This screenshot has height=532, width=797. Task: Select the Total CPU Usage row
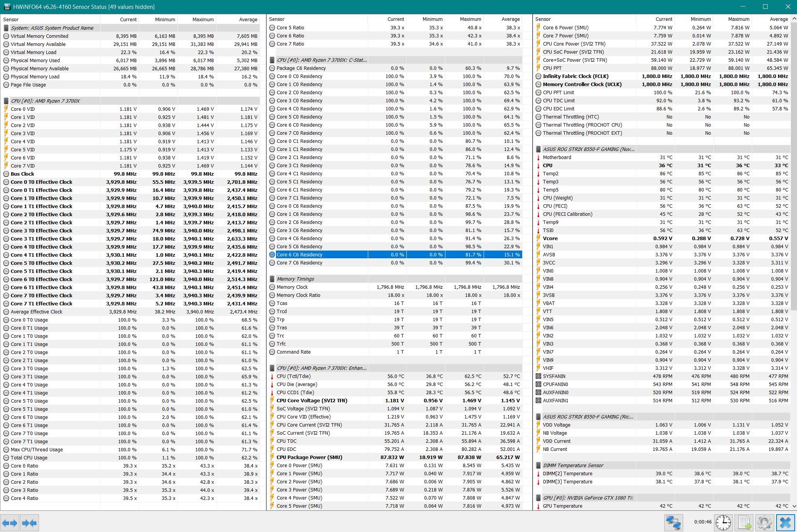(x=29, y=457)
